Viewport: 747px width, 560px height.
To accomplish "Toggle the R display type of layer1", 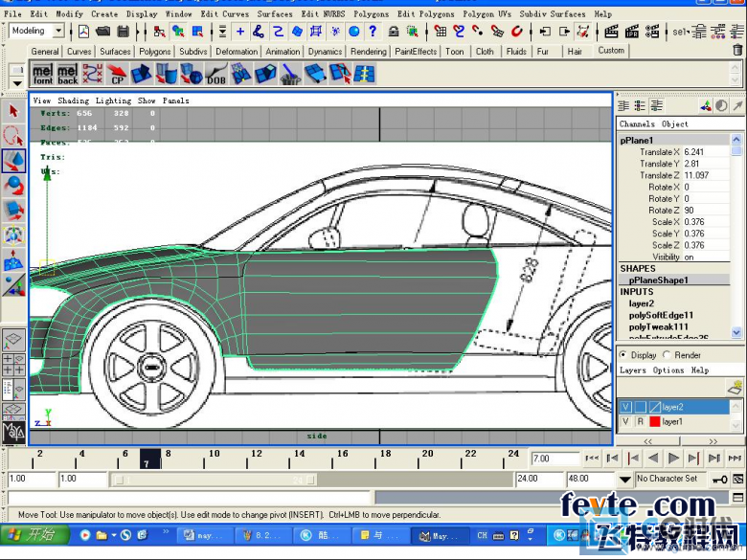I will [641, 421].
